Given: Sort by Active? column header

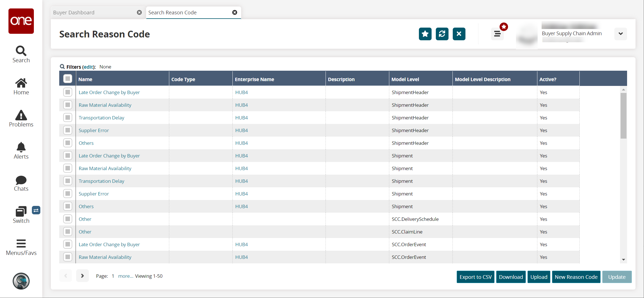Looking at the screenshot, I should pyautogui.click(x=558, y=79).
